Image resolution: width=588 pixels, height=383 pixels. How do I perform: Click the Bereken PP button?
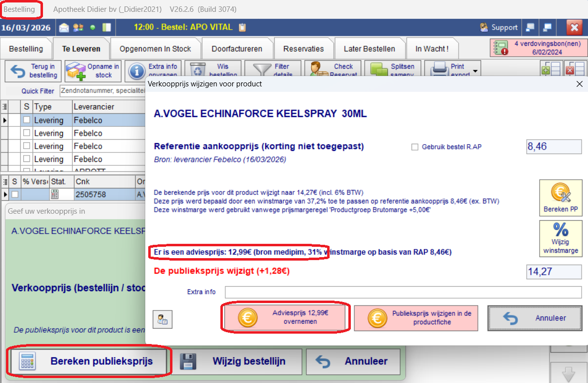coord(561,198)
